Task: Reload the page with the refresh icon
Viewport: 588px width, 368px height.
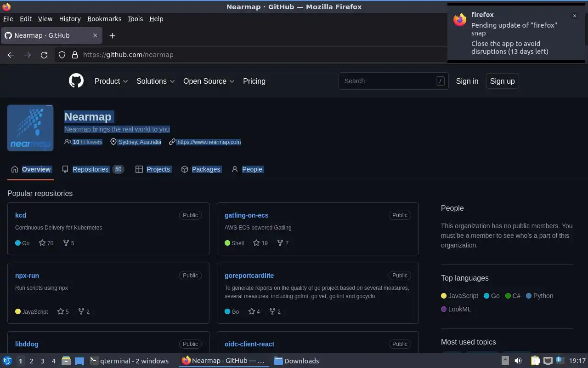Action: [x=44, y=55]
